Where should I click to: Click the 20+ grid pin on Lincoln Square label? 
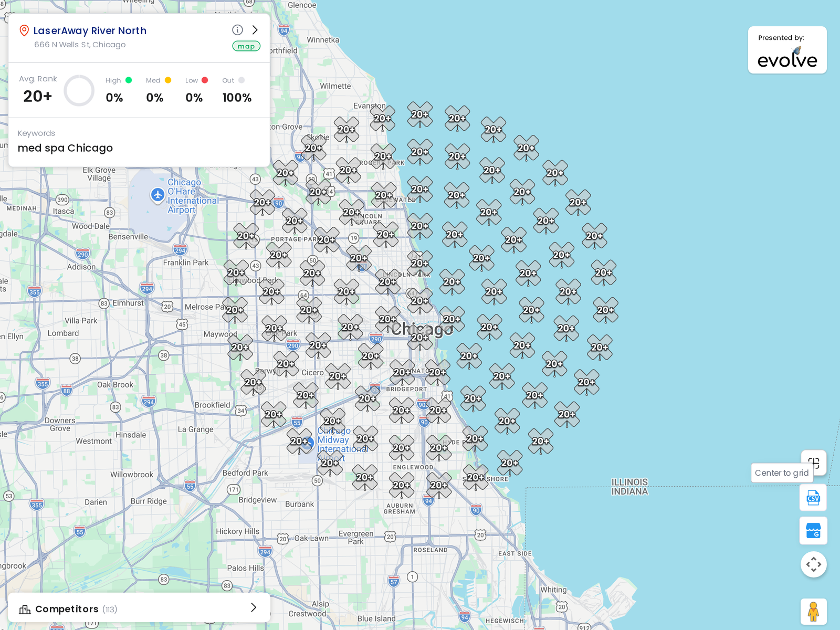point(352,213)
